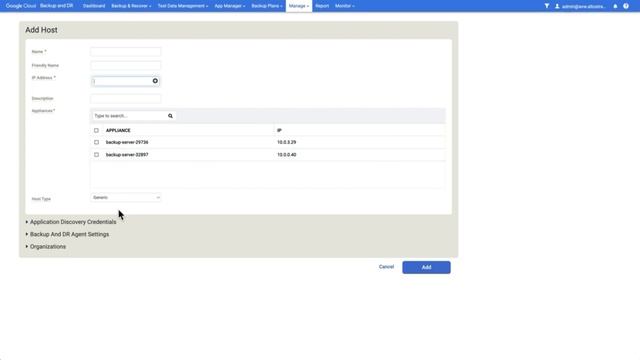Open the Manage menu
The image size is (640, 360).
299,6
